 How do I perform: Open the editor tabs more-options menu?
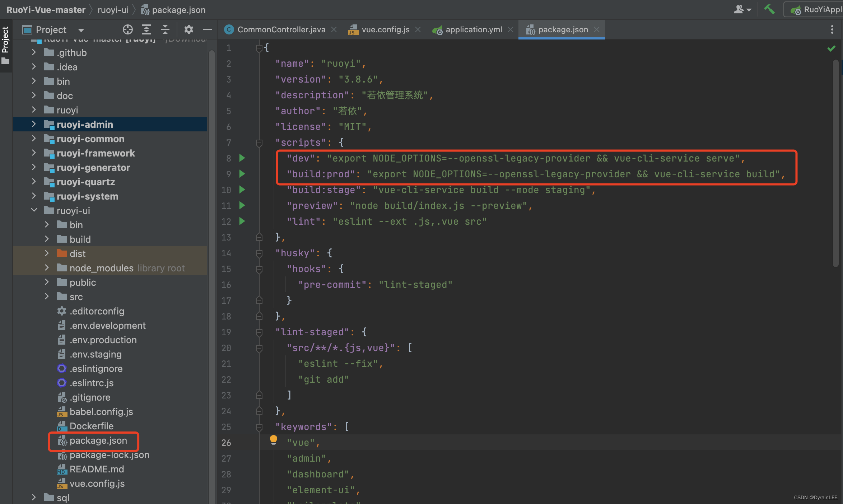[x=832, y=29]
